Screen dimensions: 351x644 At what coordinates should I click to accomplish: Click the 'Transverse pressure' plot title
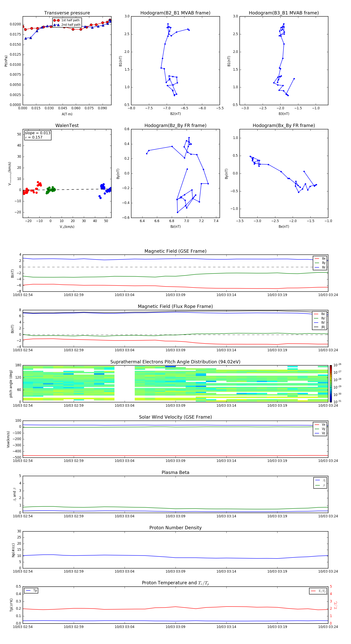[x=67, y=13]
